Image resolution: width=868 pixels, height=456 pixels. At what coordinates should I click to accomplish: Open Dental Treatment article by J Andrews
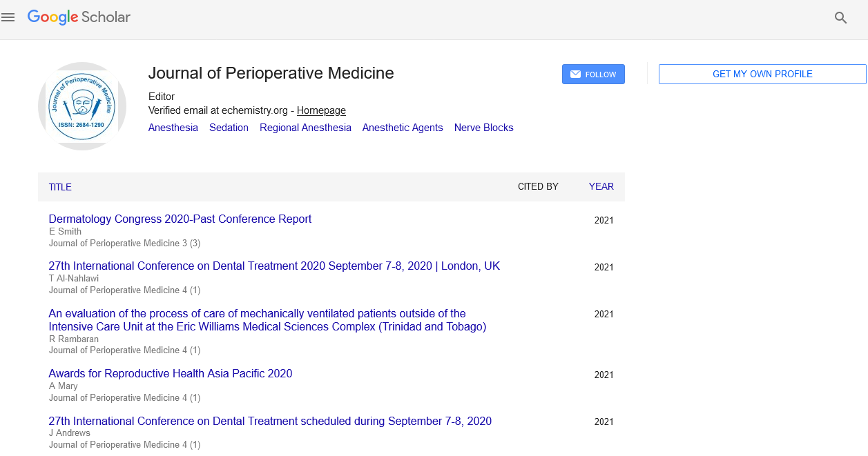point(270,421)
